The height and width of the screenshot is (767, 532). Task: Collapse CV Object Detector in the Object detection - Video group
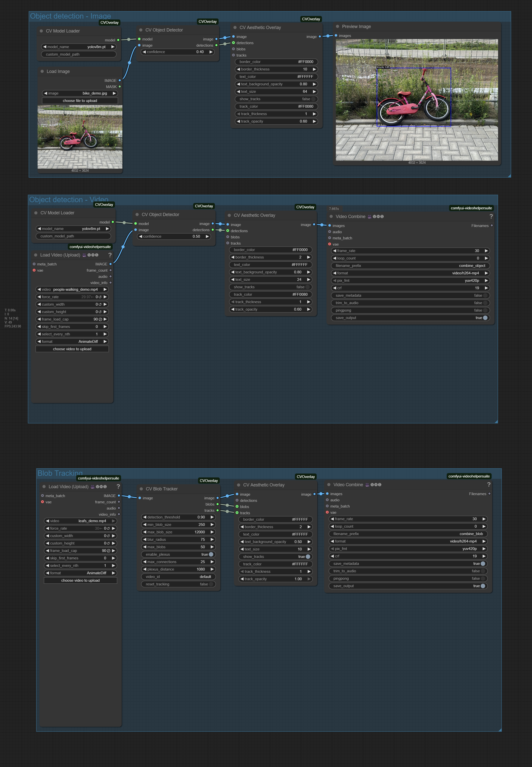[x=137, y=215]
